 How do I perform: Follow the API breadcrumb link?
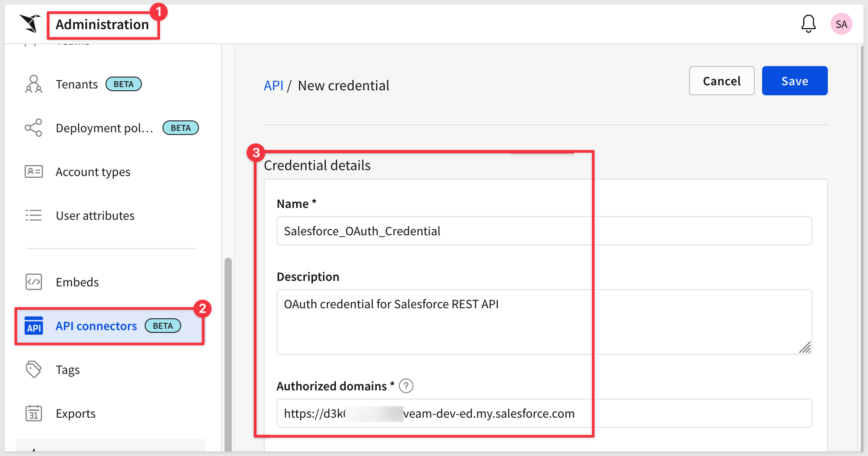pos(273,86)
